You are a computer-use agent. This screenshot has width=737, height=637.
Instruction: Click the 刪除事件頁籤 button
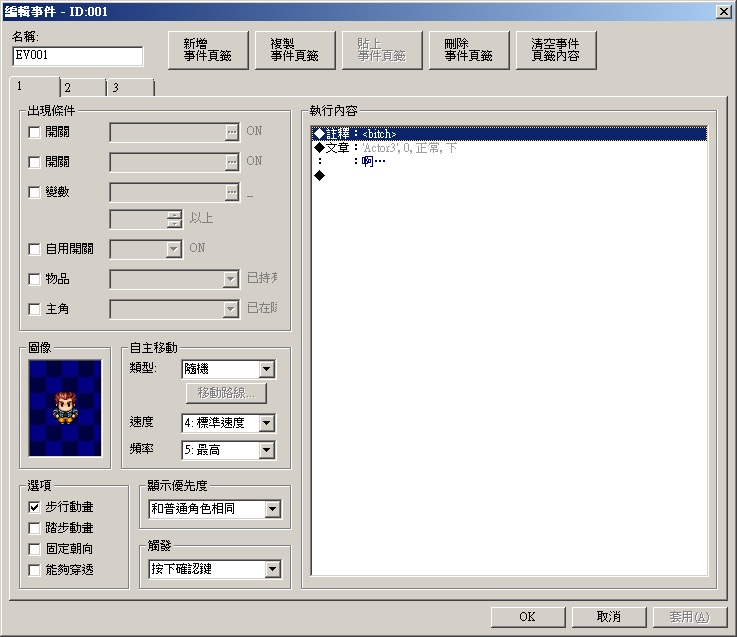[x=469, y=50]
